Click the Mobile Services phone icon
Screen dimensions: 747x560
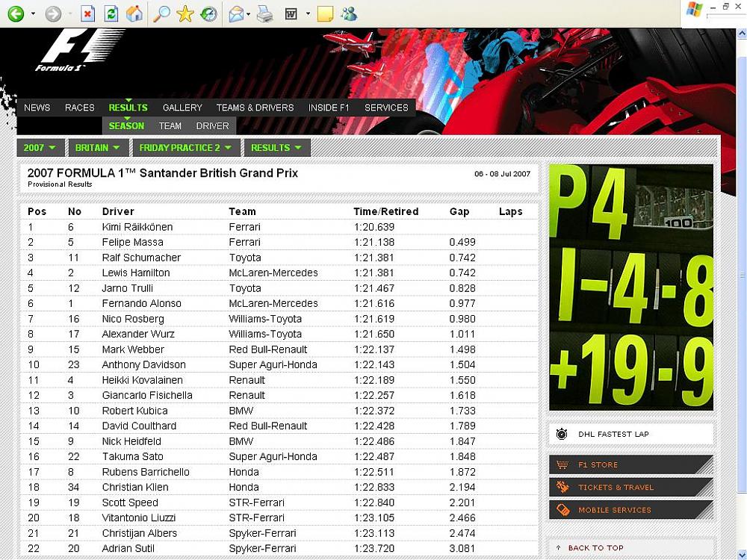(562, 509)
